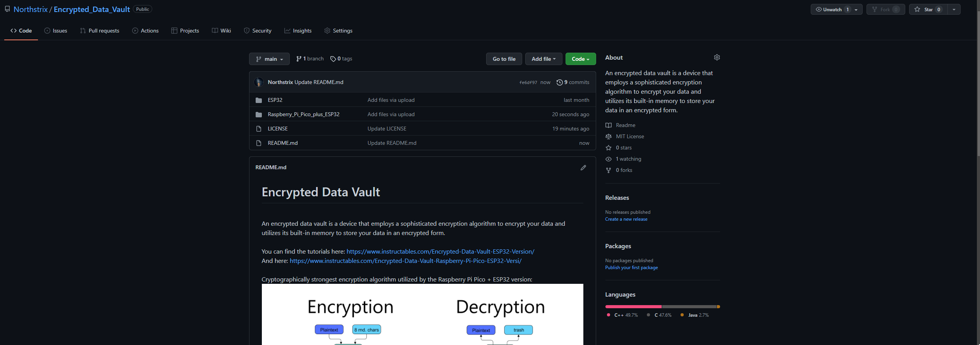
Task: Toggle the Star button for this repo
Action: pos(928,9)
